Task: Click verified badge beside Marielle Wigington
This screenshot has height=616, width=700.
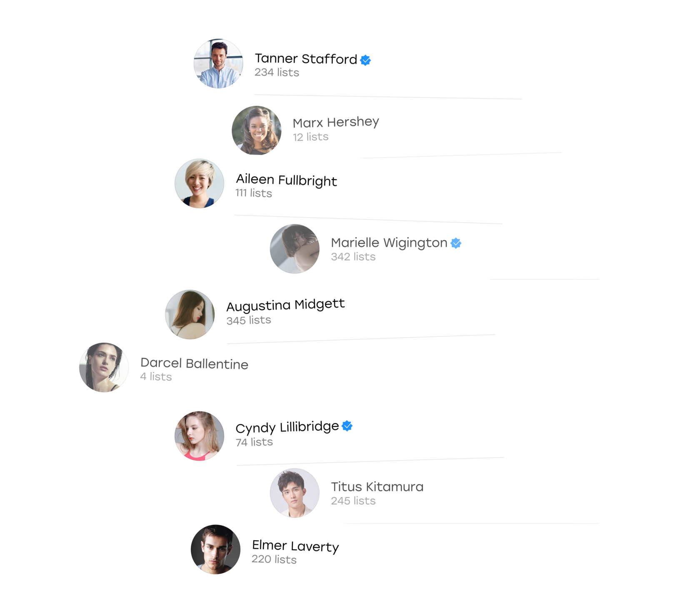Action: tap(456, 243)
